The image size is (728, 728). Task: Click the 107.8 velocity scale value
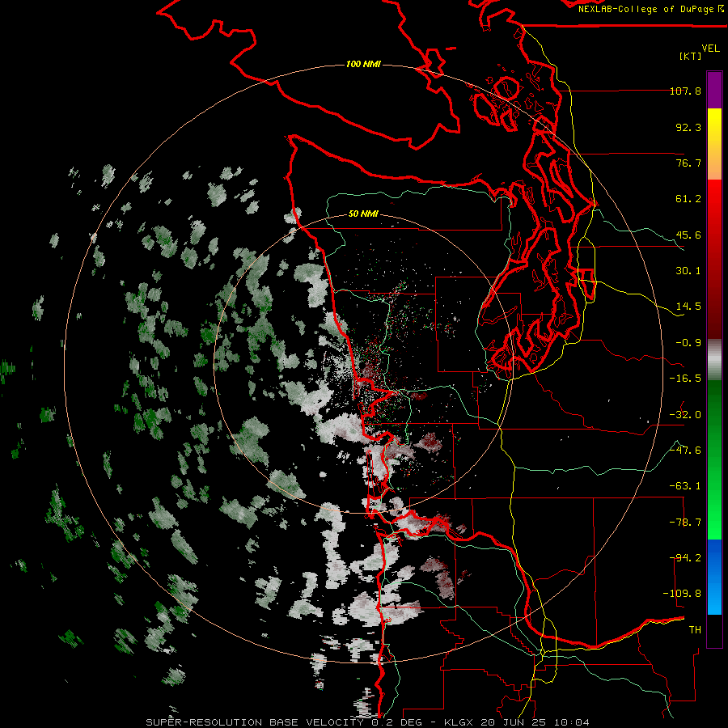tap(685, 91)
